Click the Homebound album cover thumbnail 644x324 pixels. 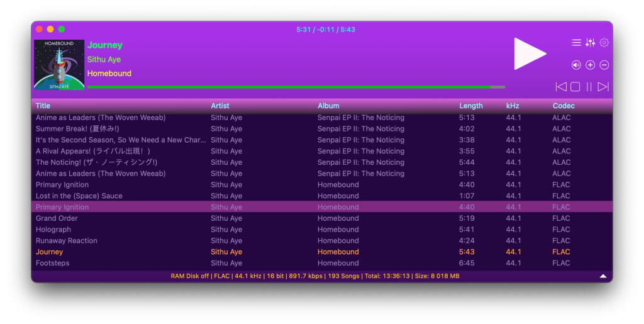(59, 65)
